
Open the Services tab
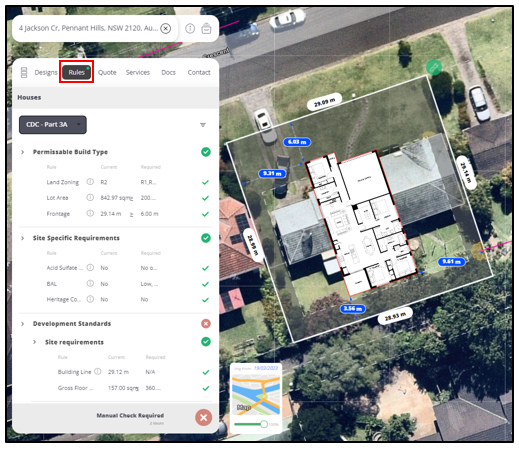tap(138, 72)
